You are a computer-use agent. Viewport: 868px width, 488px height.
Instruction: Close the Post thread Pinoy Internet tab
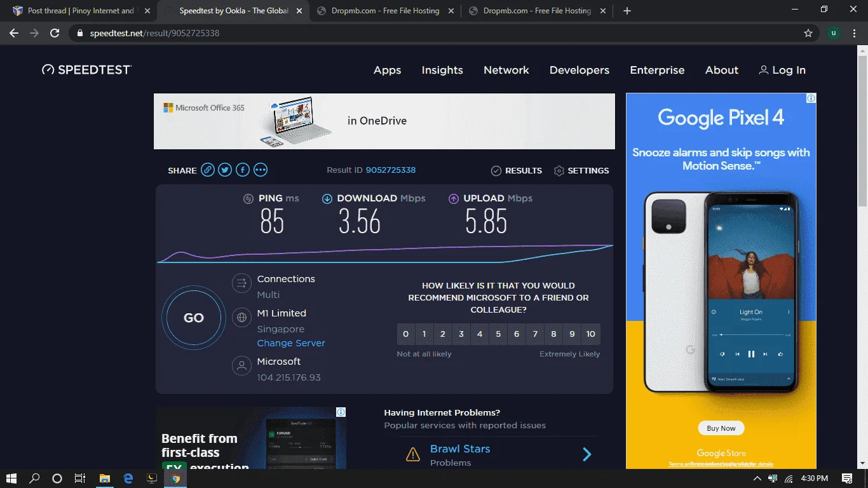pos(147,11)
